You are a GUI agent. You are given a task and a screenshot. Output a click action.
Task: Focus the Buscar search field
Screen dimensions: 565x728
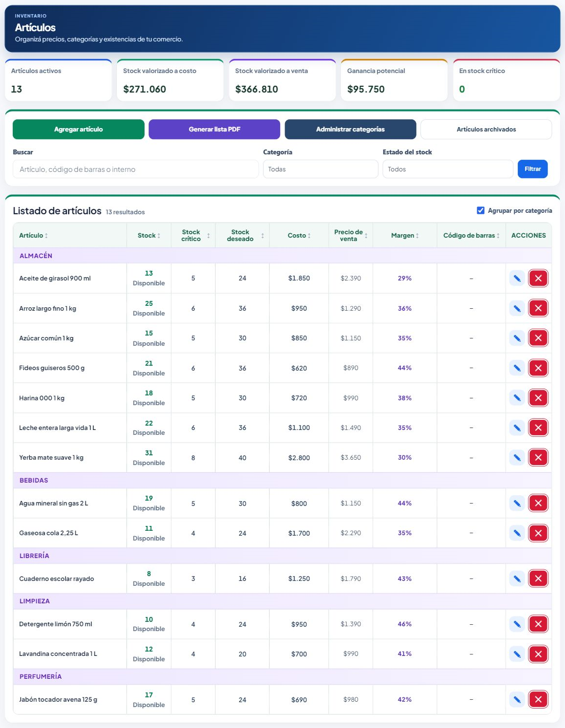click(135, 169)
